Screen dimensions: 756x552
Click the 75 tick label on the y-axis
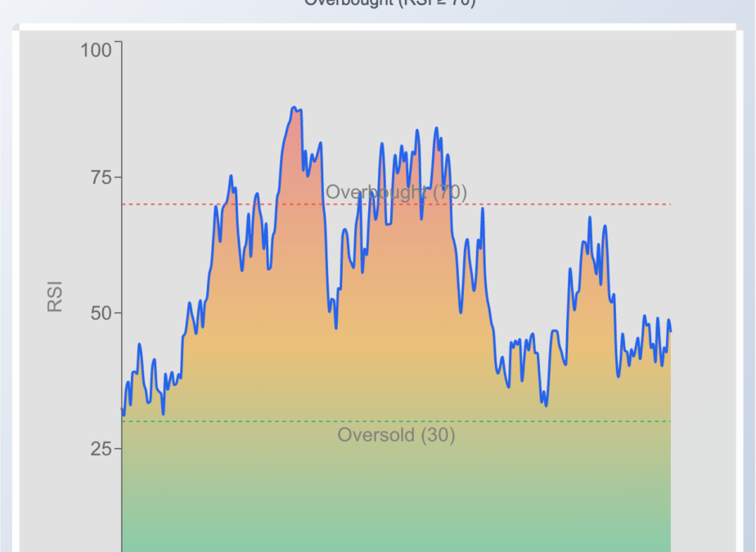[101, 177]
